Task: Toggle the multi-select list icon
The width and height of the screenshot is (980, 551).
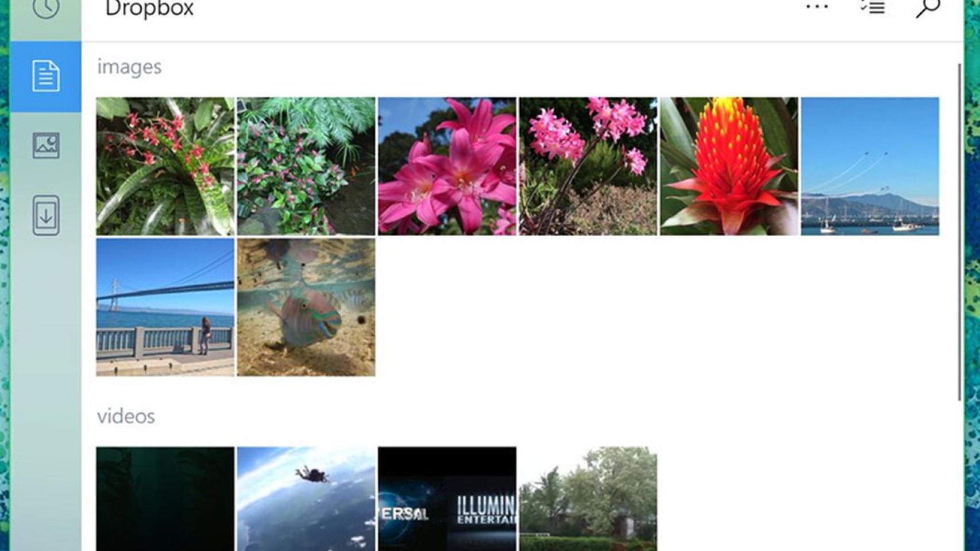Action: point(872,7)
